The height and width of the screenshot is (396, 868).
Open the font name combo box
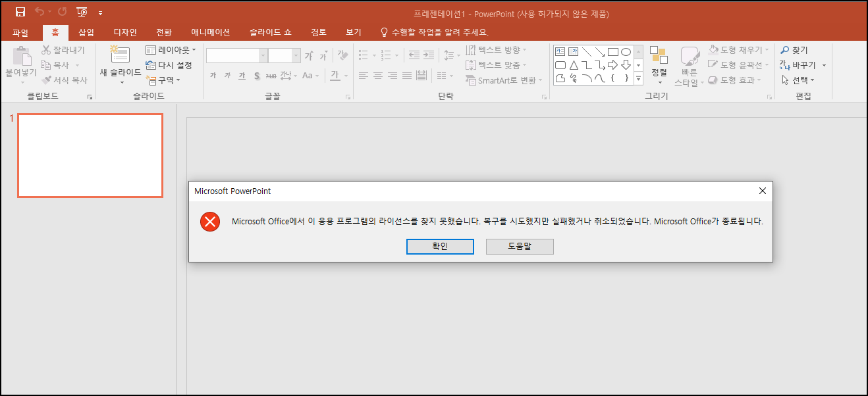point(236,56)
